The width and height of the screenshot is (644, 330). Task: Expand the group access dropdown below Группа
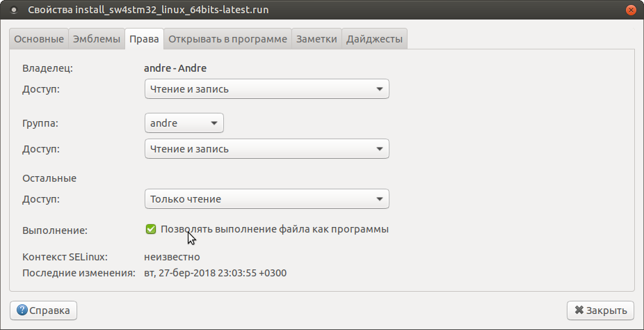point(266,149)
